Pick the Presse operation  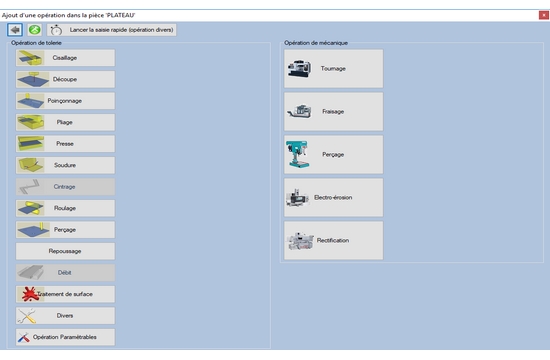tap(65, 144)
